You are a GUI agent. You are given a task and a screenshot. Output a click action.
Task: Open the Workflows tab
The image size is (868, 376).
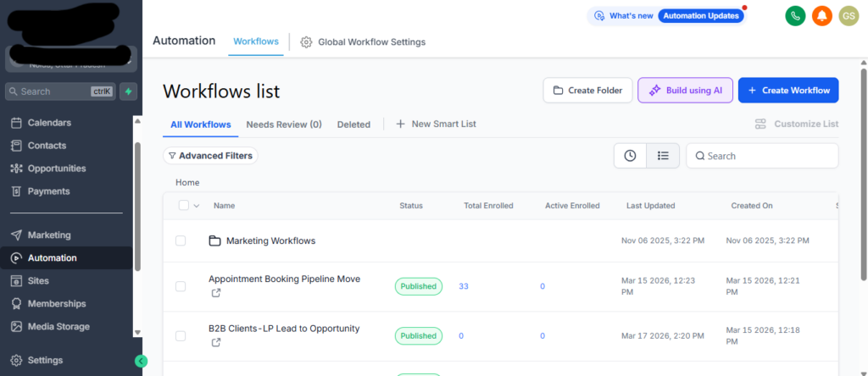[x=256, y=41]
